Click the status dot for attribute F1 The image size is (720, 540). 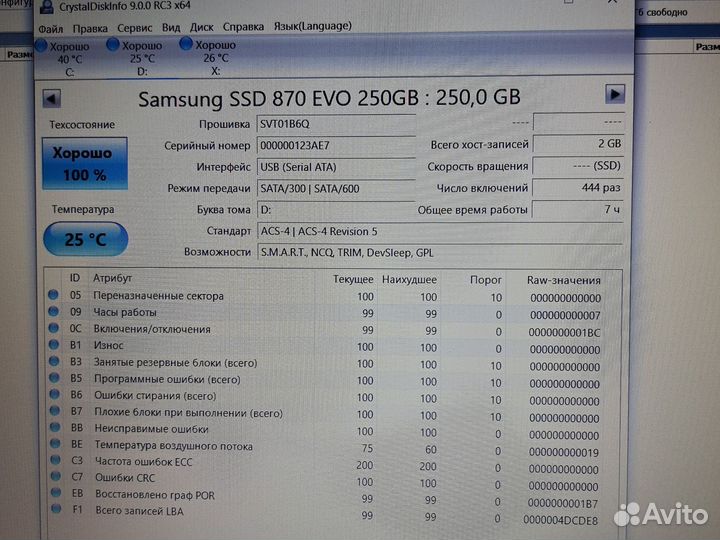click(56, 508)
